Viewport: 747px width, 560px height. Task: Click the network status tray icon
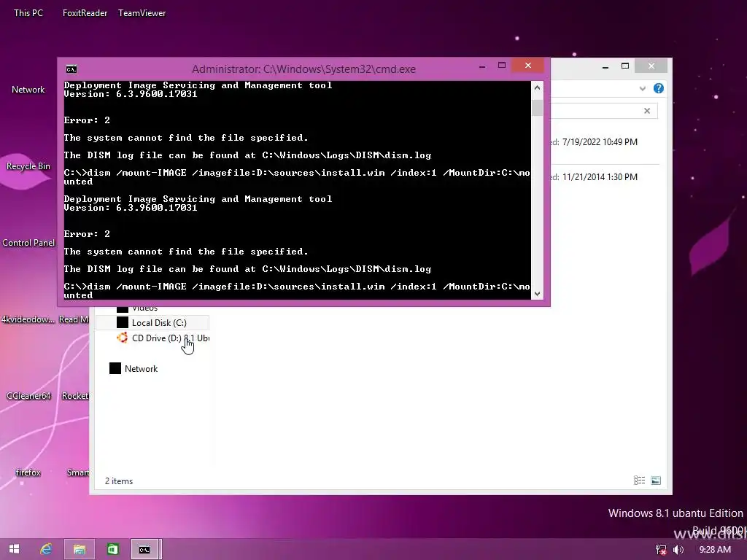coord(661,550)
